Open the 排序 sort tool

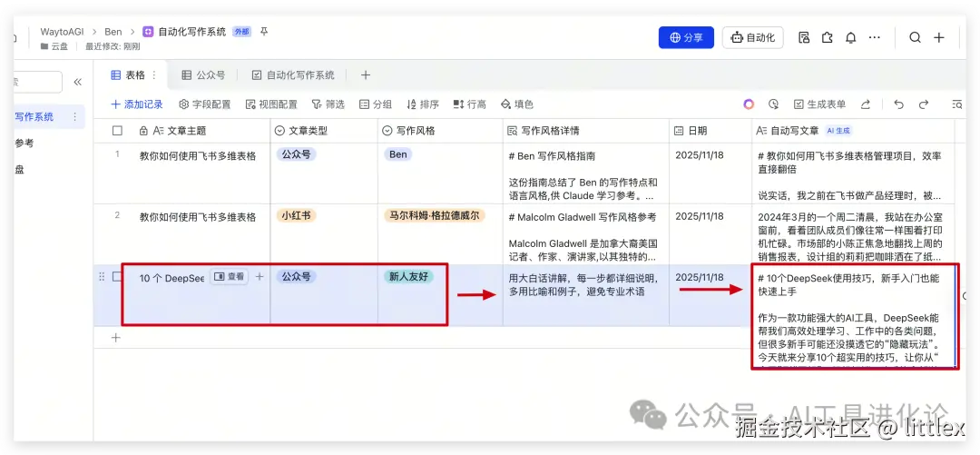(x=423, y=104)
